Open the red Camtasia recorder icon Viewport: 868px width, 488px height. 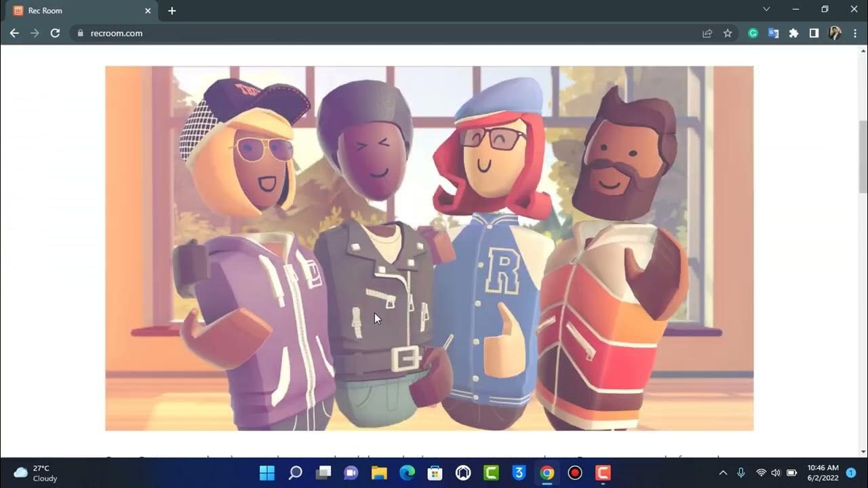(603, 472)
